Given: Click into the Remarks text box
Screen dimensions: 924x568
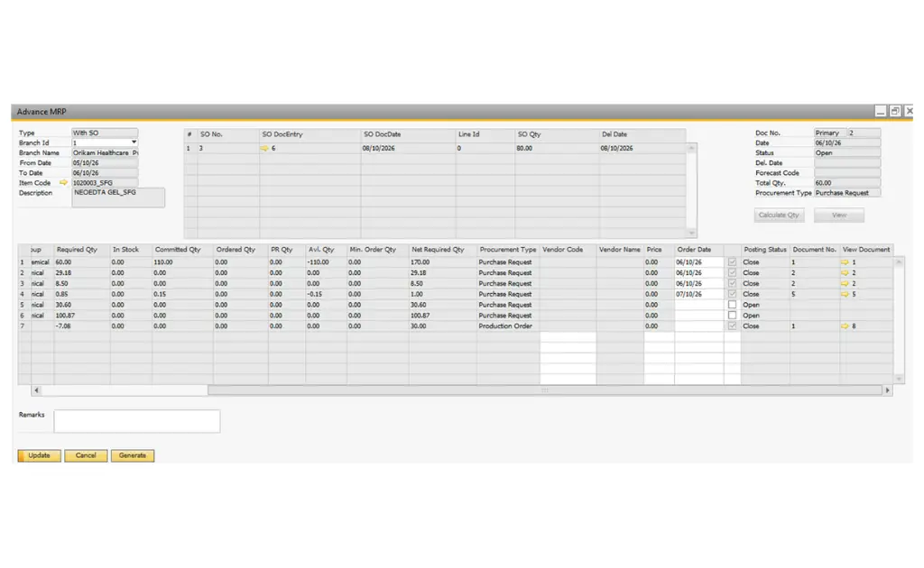Looking at the screenshot, I should point(137,421).
